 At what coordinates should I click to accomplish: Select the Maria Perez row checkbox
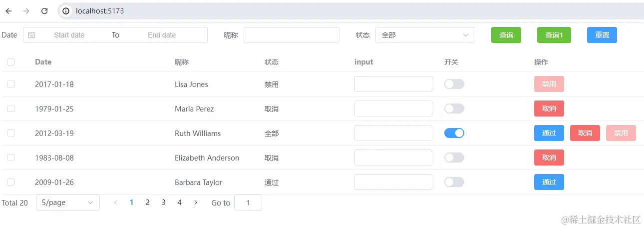(x=11, y=108)
